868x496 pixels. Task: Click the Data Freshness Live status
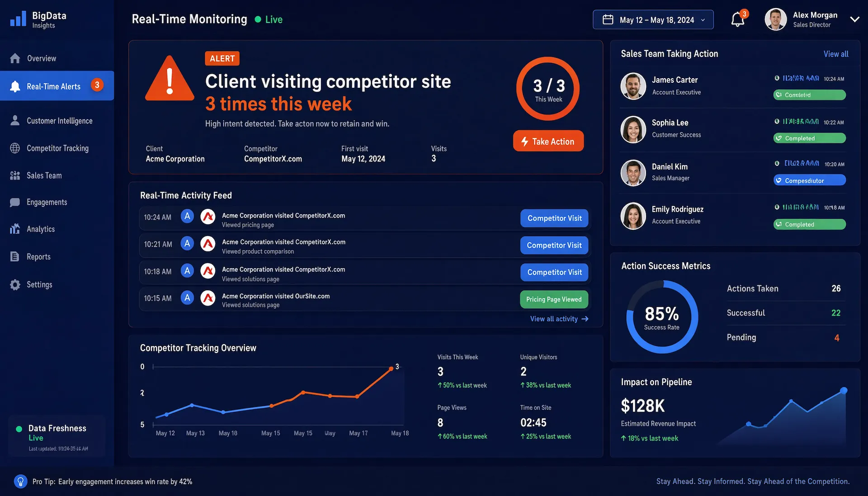pos(36,438)
